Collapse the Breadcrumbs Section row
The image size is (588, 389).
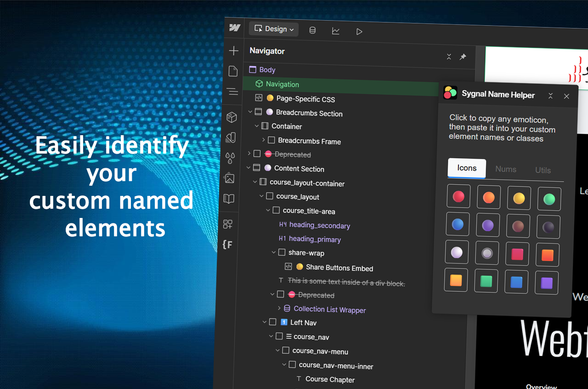(250, 112)
